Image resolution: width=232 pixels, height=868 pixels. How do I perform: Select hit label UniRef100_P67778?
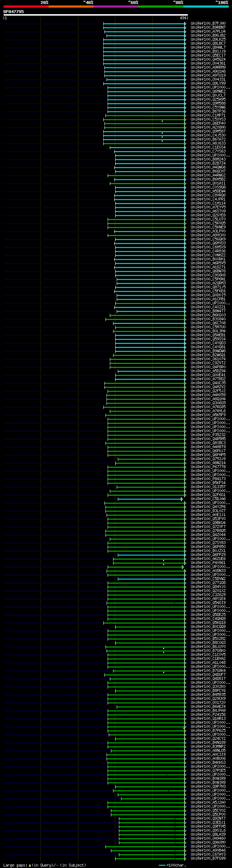pos(208,467)
